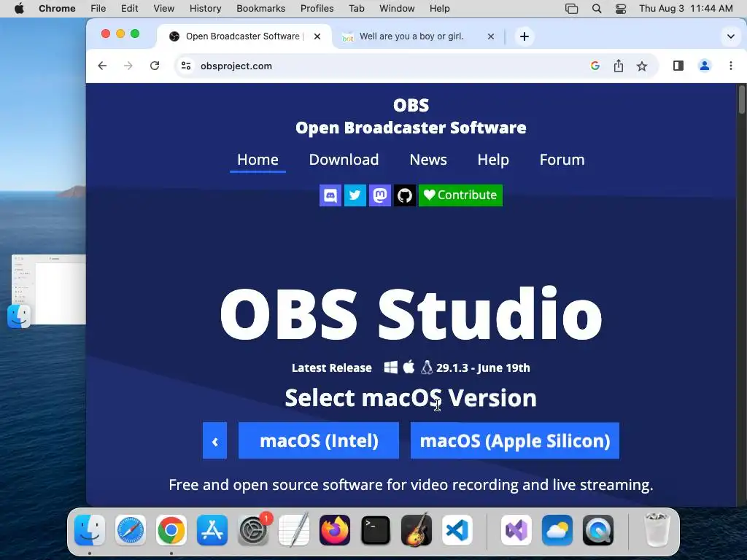Open Chrome three-dot menu
The image size is (747, 560).
[731, 66]
